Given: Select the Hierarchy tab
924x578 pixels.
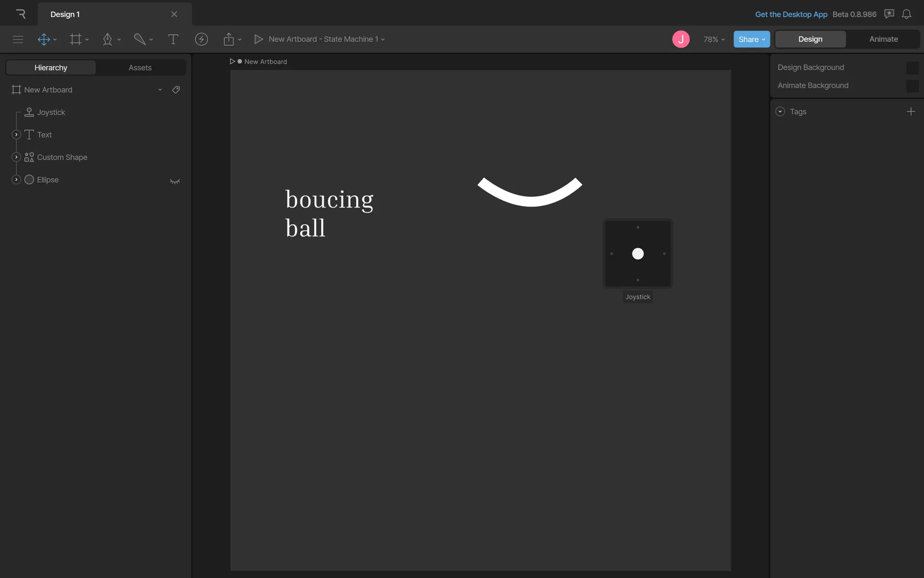Looking at the screenshot, I should (51, 68).
